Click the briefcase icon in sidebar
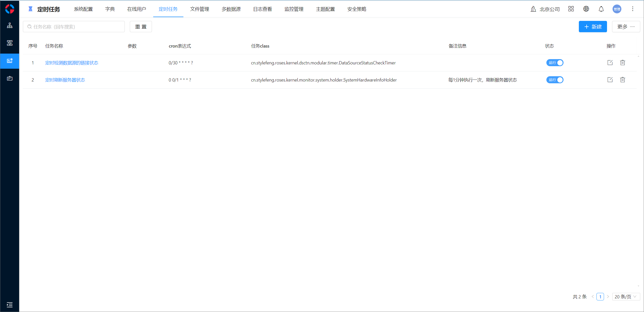The image size is (644, 312). (10, 78)
